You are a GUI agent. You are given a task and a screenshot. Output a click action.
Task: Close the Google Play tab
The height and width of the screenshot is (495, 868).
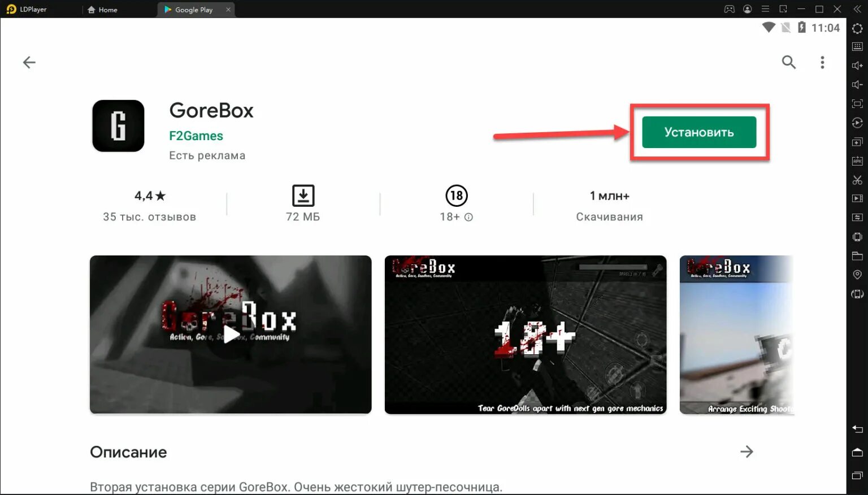[x=228, y=10]
